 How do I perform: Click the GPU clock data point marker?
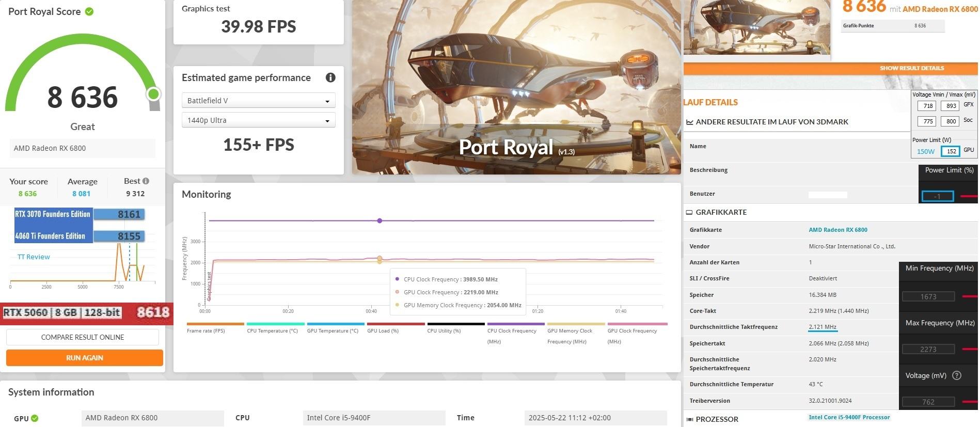click(380, 258)
